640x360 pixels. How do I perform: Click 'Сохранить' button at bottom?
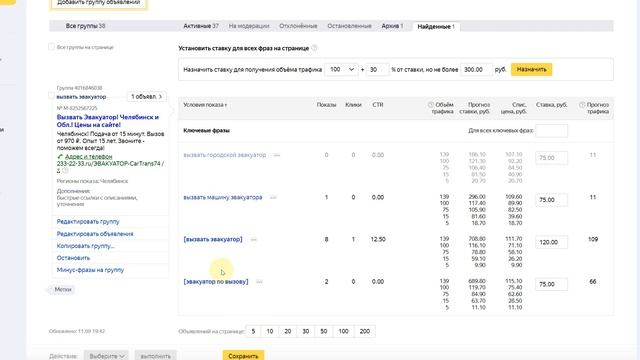(243, 356)
